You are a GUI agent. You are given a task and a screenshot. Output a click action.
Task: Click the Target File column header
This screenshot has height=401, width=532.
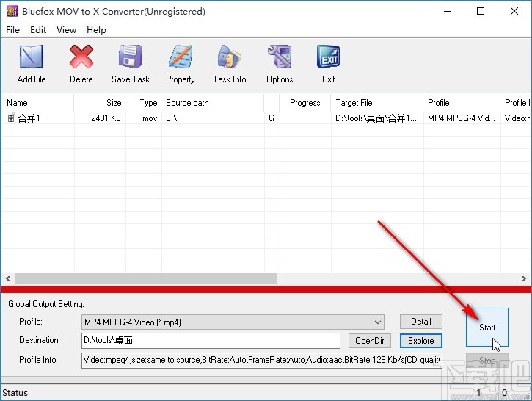(377, 103)
